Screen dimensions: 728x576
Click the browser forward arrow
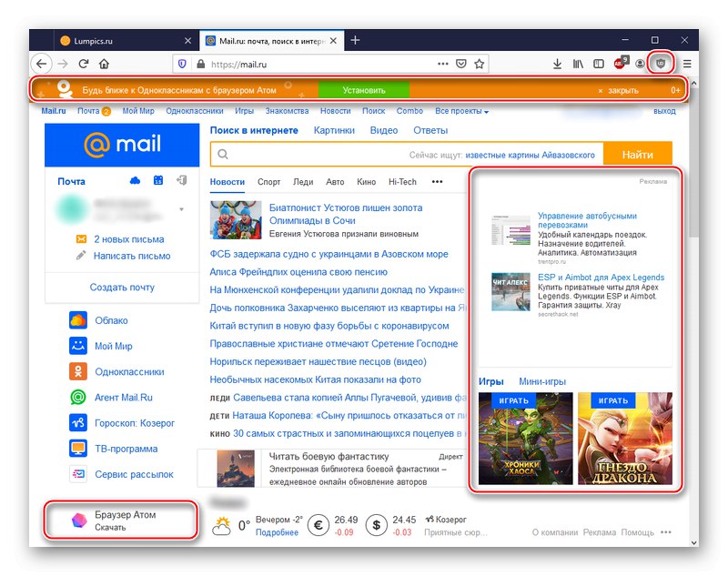[x=63, y=64]
